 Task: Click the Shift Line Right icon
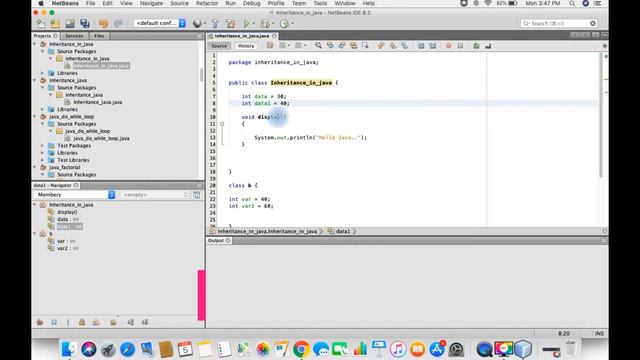pos(433,46)
